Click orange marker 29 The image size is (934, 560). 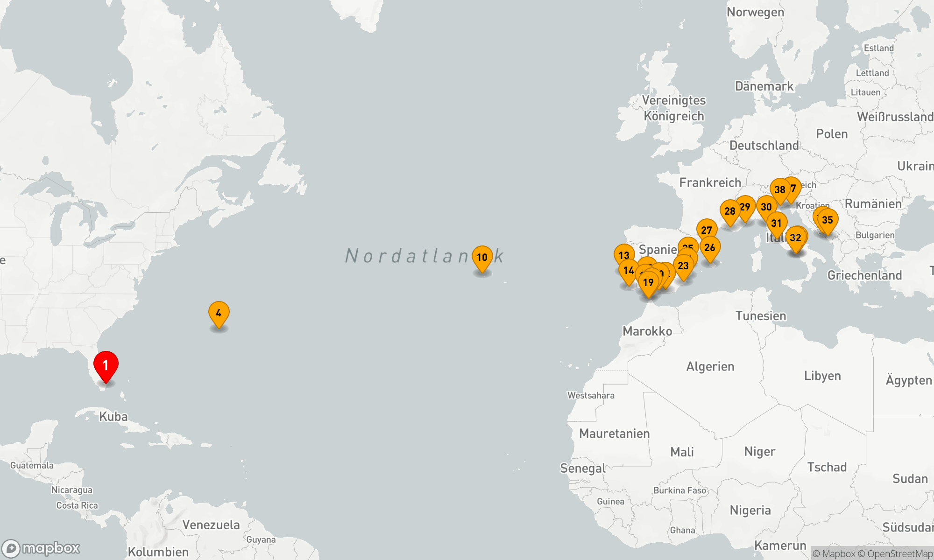[746, 206]
